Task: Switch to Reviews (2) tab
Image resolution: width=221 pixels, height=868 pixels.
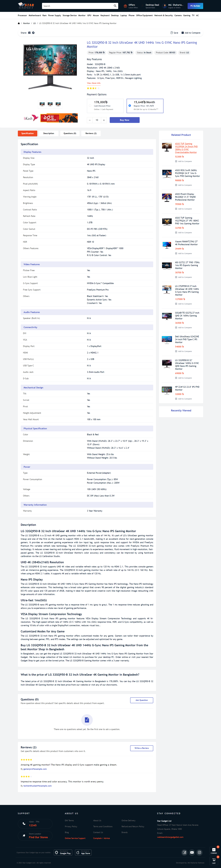Action: [91, 133]
